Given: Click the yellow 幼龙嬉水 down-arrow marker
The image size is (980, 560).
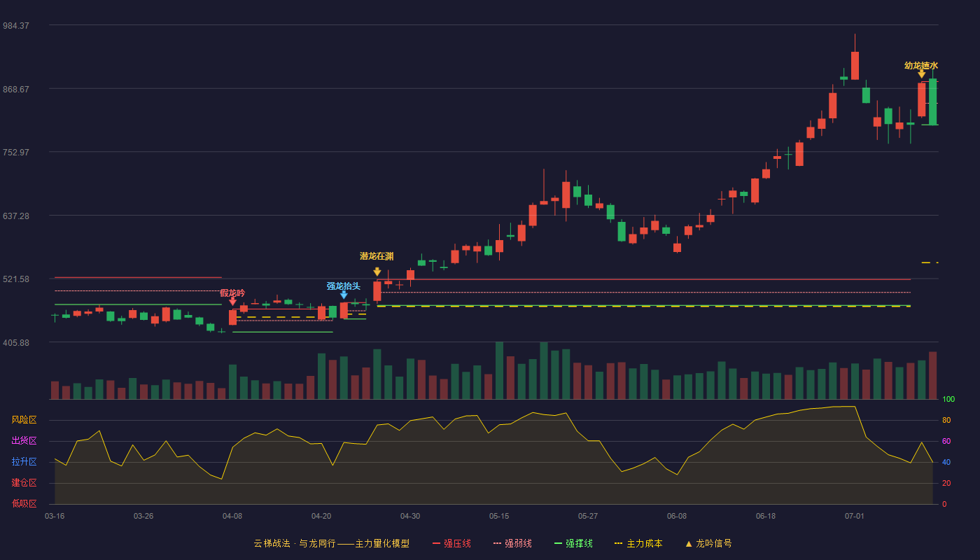Looking at the screenshot, I should tap(921, 73).
